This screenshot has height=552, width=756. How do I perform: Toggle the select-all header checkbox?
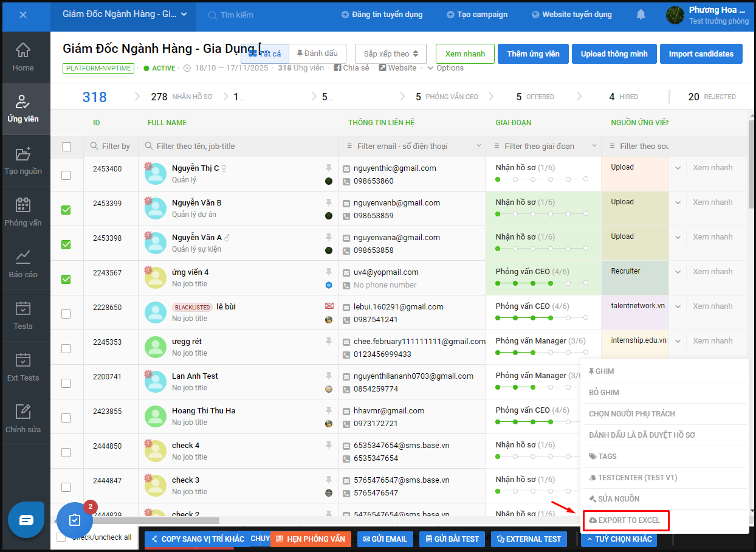(x=66, y=147)
